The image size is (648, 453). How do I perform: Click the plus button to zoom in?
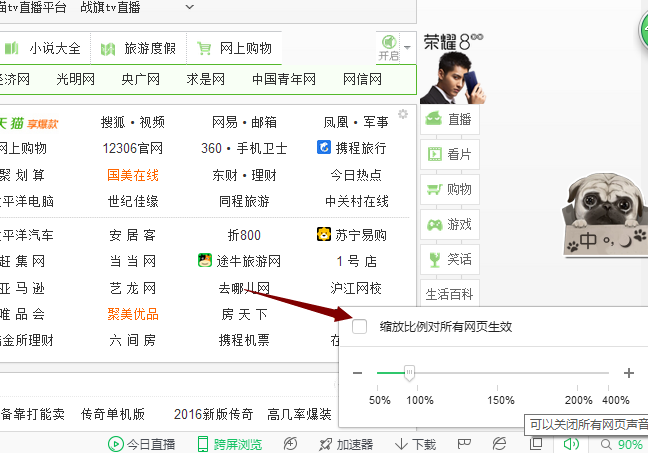coord(629,373)
